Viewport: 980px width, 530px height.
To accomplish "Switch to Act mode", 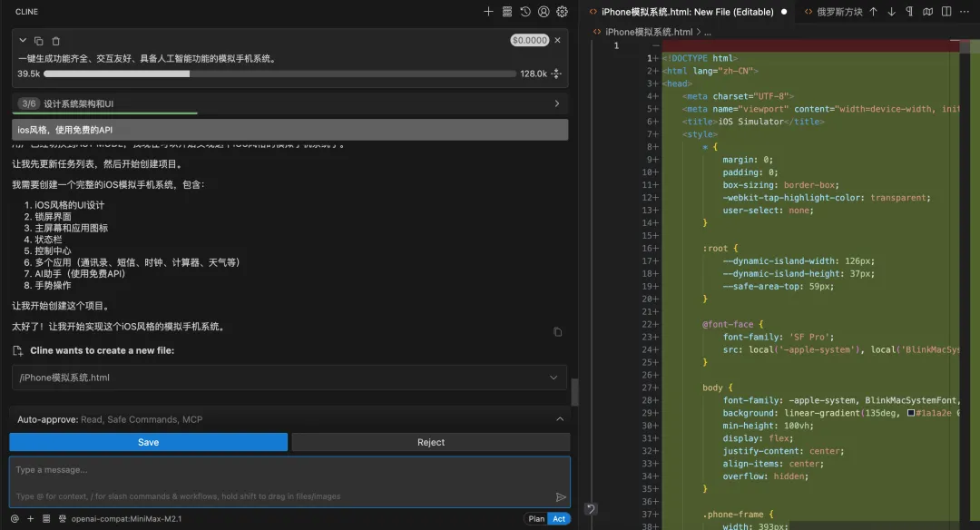I will (x=559, y=519).
